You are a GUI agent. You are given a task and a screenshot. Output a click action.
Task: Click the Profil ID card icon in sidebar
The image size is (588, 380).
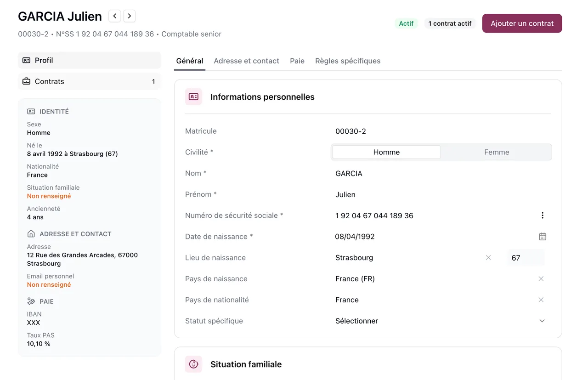(x=27, y=60)
